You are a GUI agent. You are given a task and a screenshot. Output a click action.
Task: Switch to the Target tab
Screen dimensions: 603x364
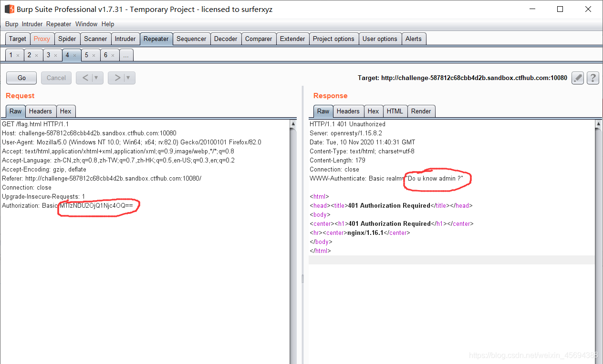[x=18, y=39]
